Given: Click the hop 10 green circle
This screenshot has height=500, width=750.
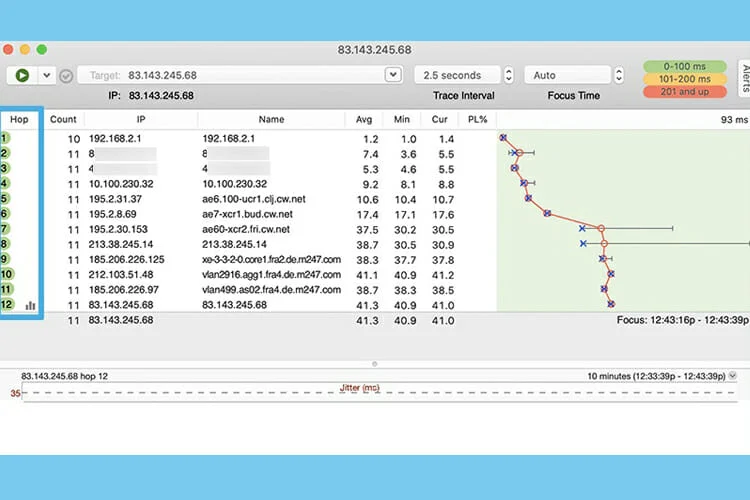Looking at the screenshot, I should point(8,274).
